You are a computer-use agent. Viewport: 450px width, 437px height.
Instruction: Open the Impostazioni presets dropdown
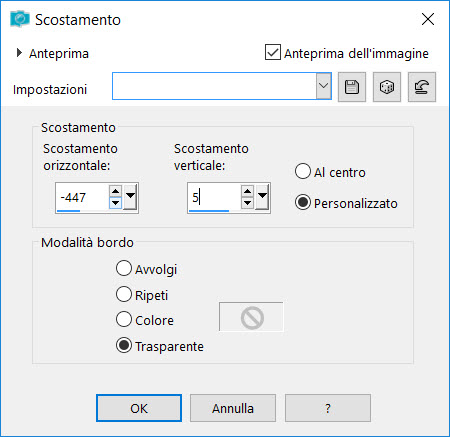323,86
